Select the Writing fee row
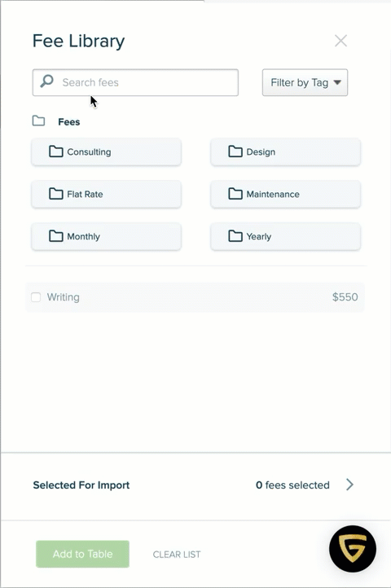 coord(195,297)
